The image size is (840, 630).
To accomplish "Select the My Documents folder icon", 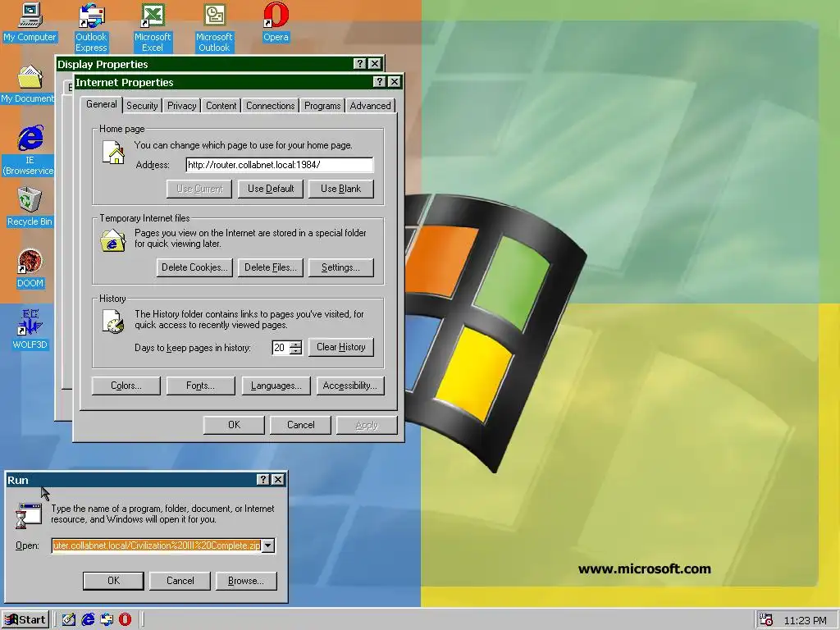I will 28,84.
